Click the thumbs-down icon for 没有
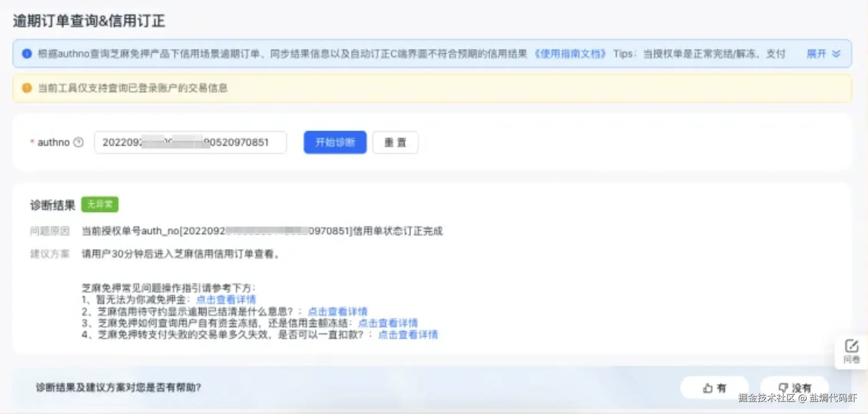 783,388
